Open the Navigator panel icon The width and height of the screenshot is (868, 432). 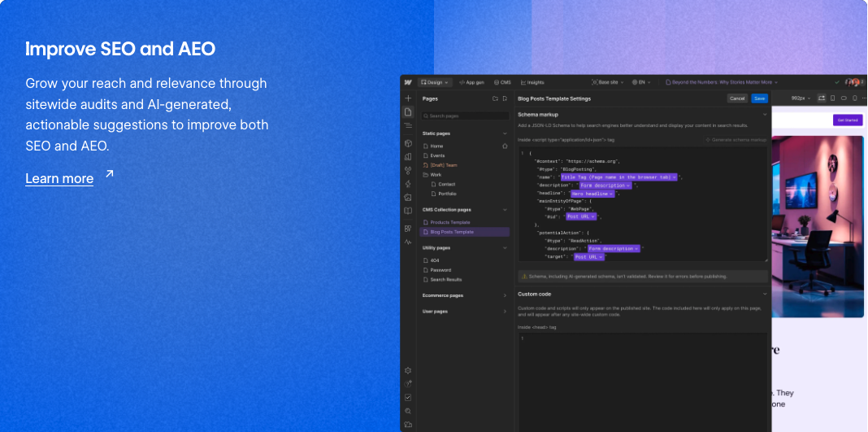coord(408,126)
